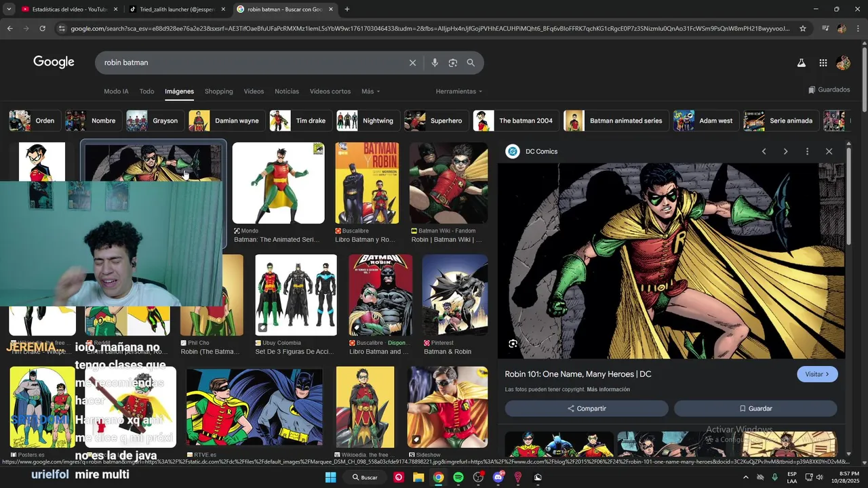Filter images by Nombre chip
The height and width of the screenshot is (488, 868).
92,121
